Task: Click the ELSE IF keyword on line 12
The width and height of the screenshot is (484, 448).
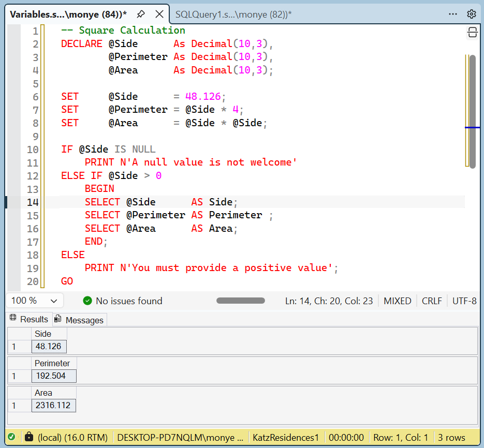Action: tap(81, 175)
